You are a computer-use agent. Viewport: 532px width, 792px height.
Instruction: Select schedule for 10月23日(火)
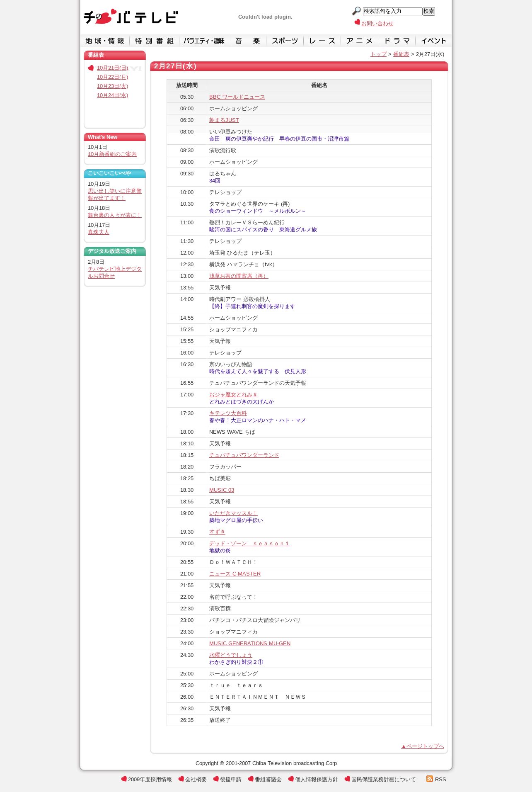pyautogui.click(x=112, y=86)
